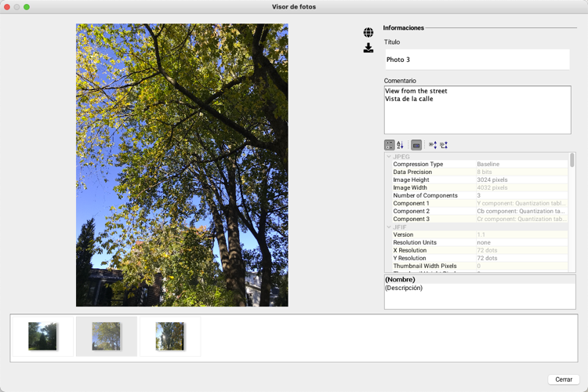The image size is (588, 392).
Task: Click the globe web icon
Action: (368, 33)
